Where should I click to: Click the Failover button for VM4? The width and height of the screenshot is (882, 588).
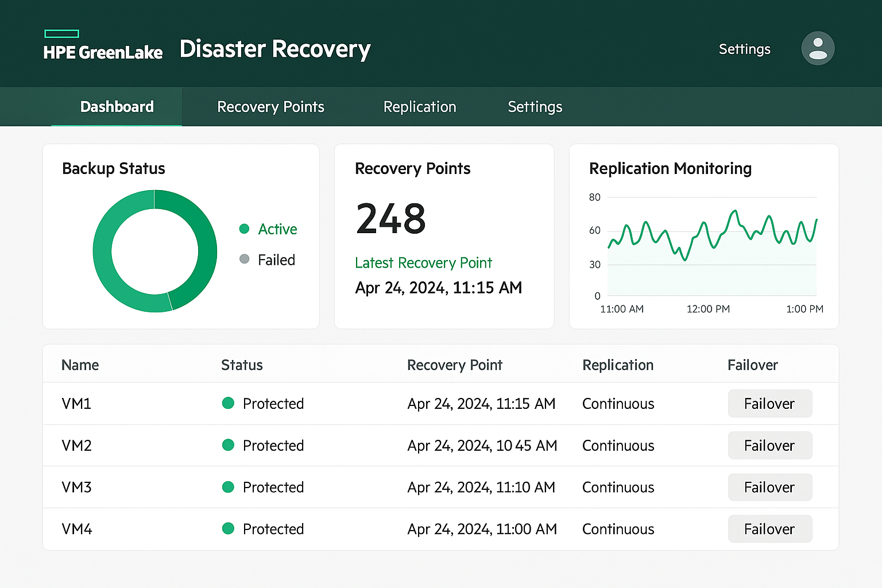coord(770,529)
